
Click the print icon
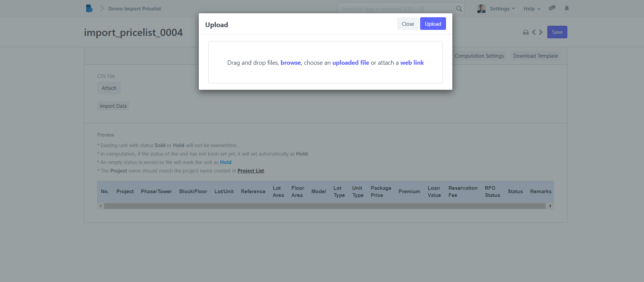pos(526,33)
